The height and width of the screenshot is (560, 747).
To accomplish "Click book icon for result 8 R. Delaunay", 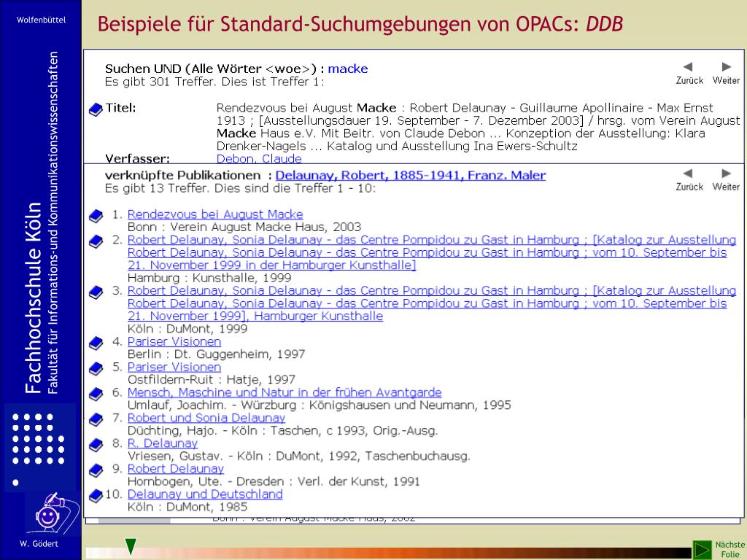I will (x=96, y=445).
